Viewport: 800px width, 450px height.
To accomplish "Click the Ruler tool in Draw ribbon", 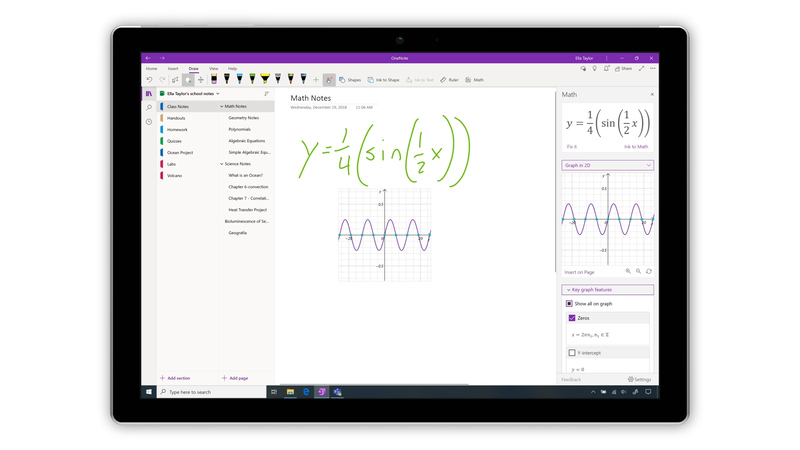I will click(449, 80).
